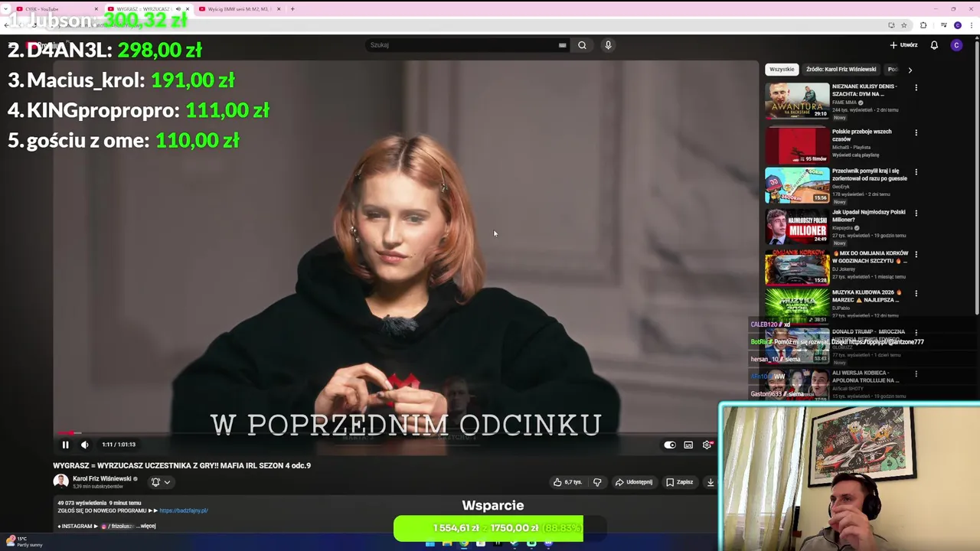Open the YouTube notifications bell
The height and width of the screenshot is (551, 980).
click(934, 45)
